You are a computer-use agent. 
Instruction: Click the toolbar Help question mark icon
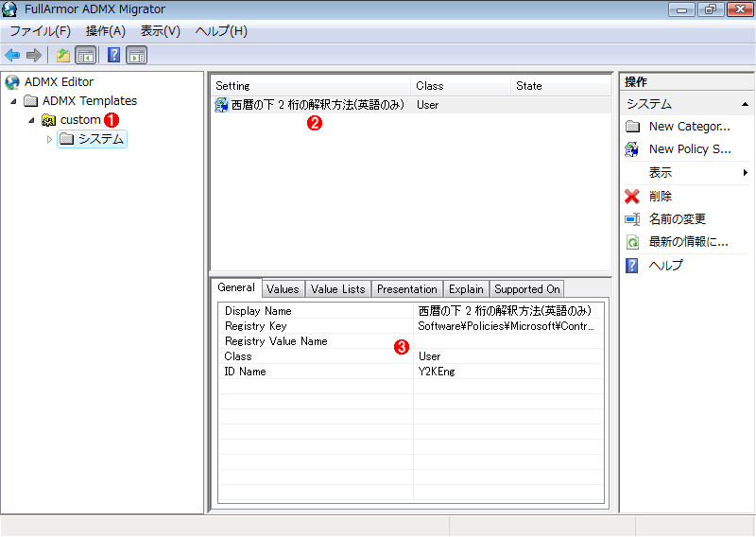(x=113, y=55)
